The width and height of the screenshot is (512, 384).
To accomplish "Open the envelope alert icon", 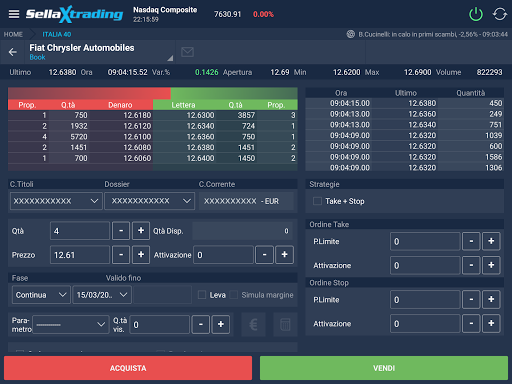I will click(187, 52).
